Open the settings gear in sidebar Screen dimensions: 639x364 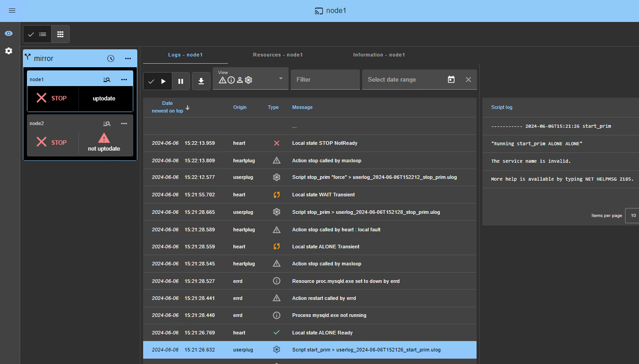[x=9, y=51]
